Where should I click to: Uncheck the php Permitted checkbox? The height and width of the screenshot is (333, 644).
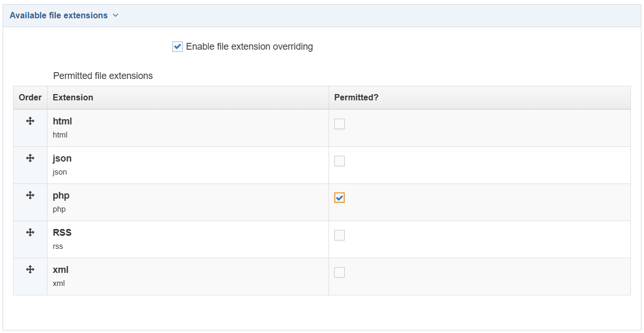pyautogui.click(x=339, y=198)
